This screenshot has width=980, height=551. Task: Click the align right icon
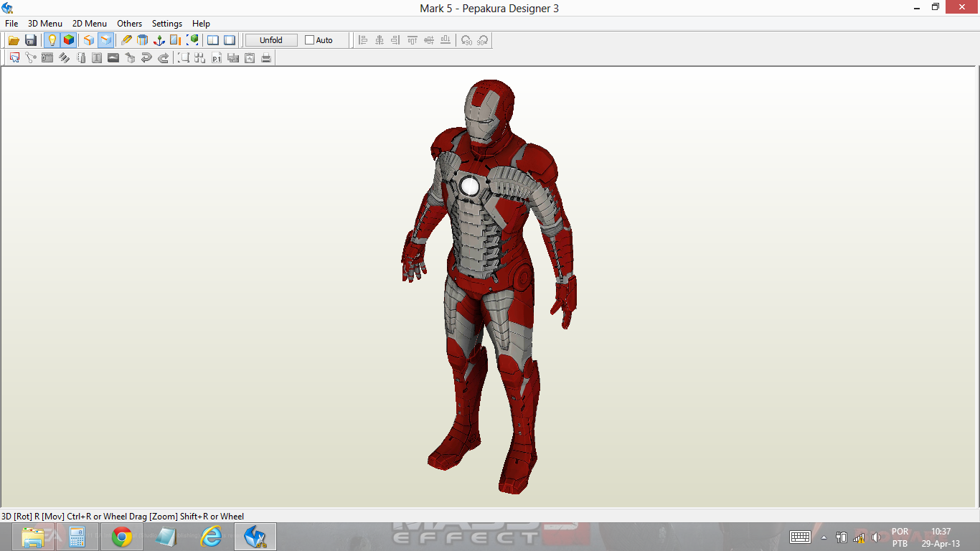(x=396, y=40)
